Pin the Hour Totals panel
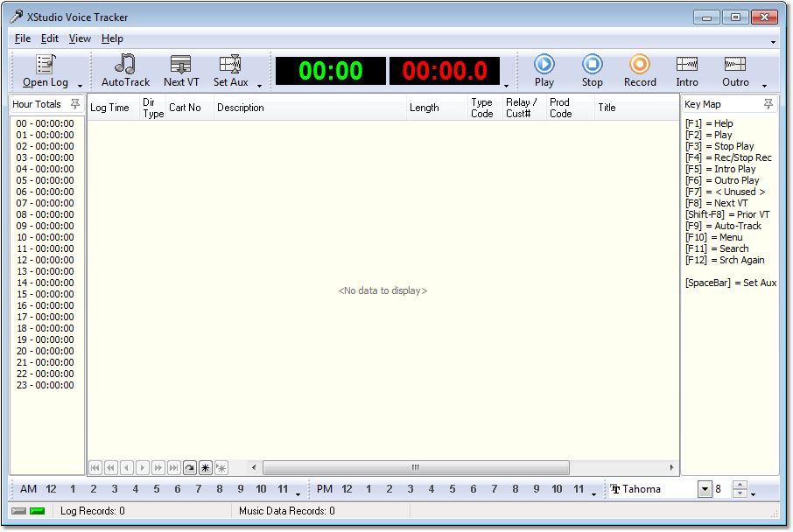 75,104
